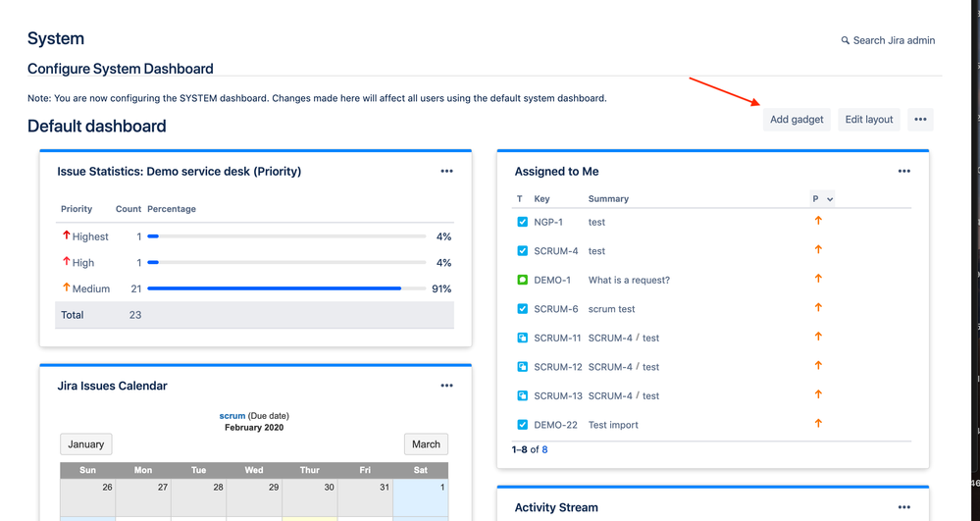Open the dashboard more-options ellipsis menu
Viewport: 980px width, 521px height.
pyautogui.click(x=920, y=120)
